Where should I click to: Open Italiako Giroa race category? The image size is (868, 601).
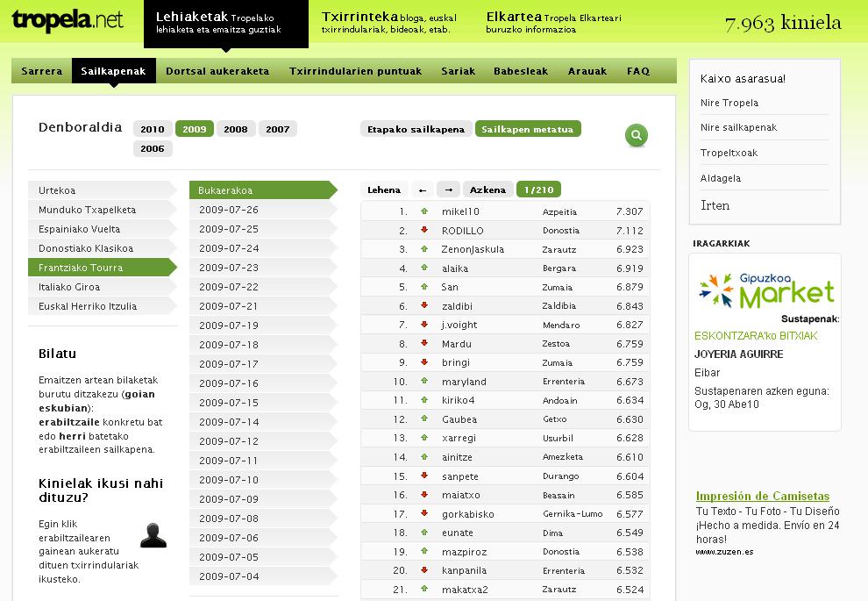click(69, 287)
